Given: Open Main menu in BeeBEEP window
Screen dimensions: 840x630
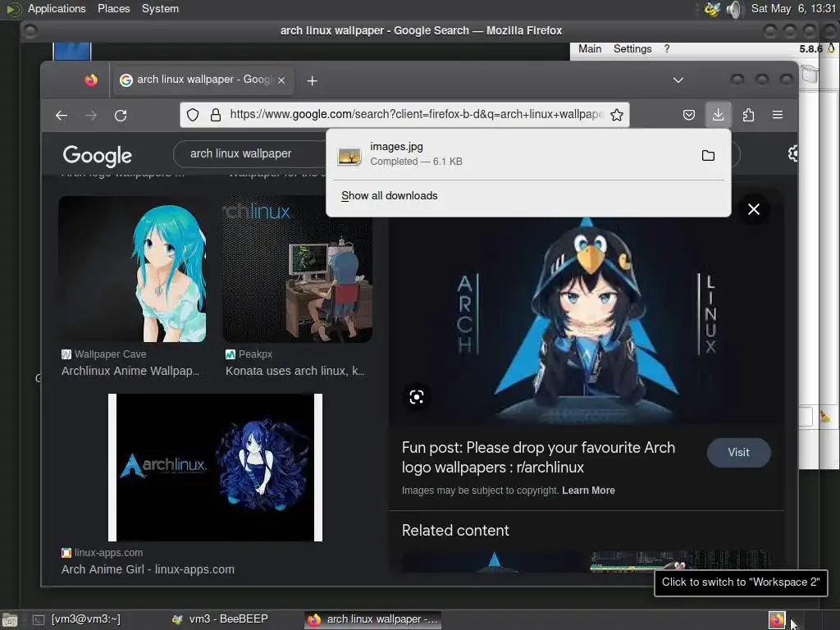Looking at the screenshot, I should click(590, 48).
